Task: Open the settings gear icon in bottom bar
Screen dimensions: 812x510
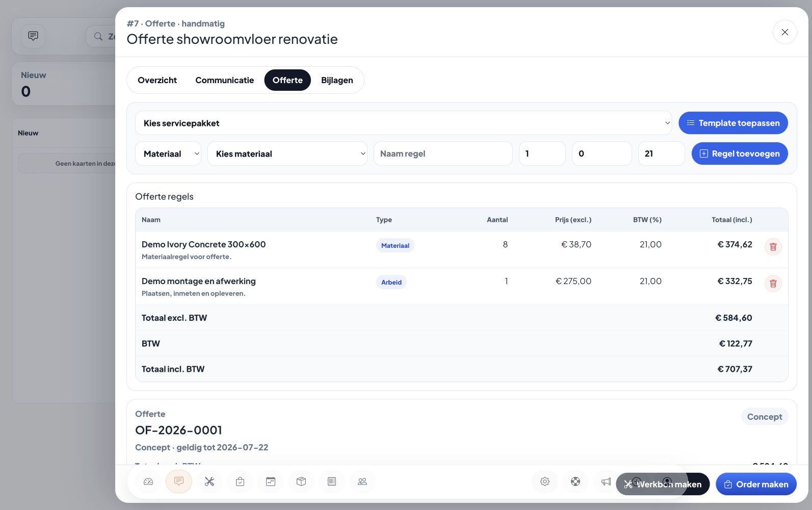Action: (545, 481)
